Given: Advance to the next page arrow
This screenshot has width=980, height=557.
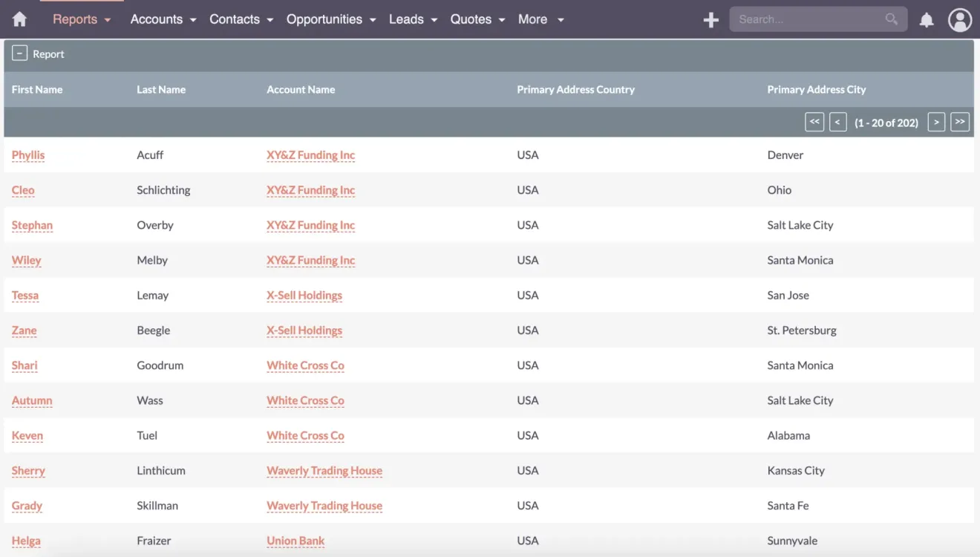Looking at the screenshot, I should point(936,122).
